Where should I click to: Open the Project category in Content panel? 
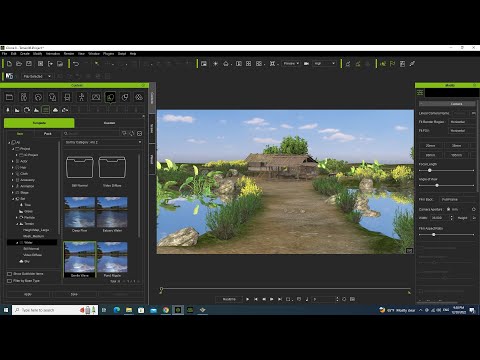[9, 97]
